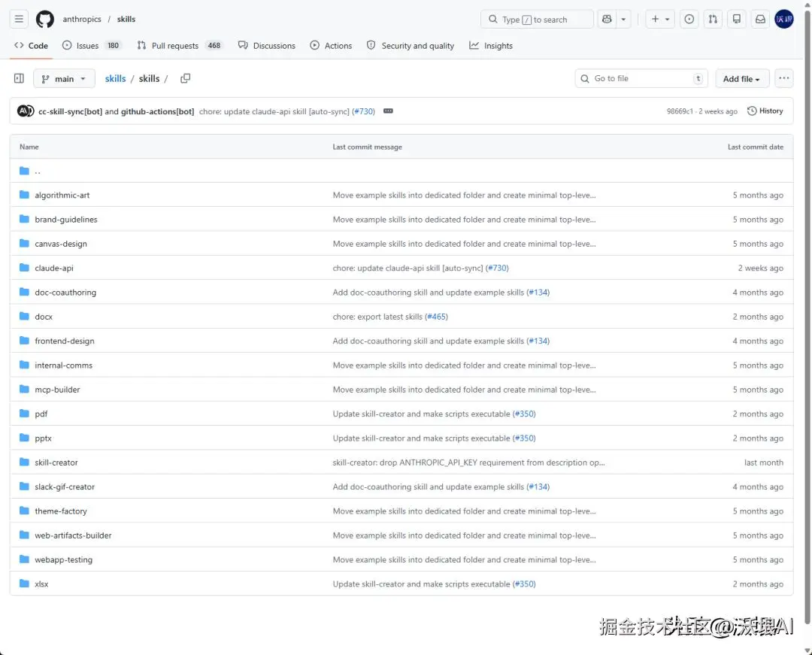Open the create new plus dropdown

pyautogui.click(x=659, y=19)
